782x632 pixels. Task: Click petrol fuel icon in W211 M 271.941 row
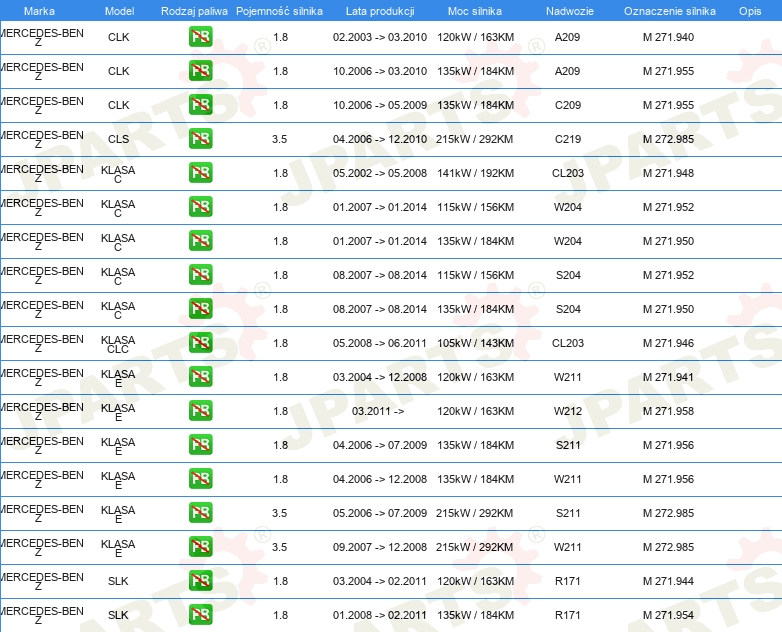tap(200, 377)
